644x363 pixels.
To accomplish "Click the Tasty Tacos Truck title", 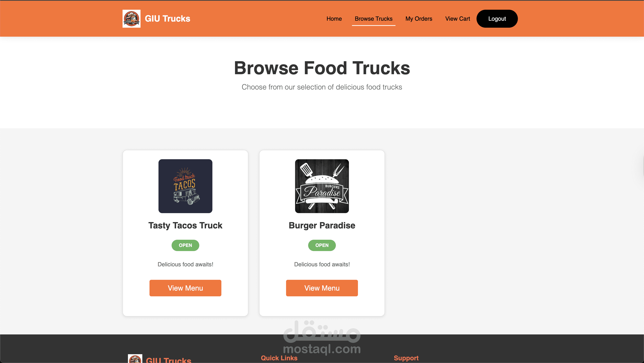I will pyautogui.click(x=185, y=226).
